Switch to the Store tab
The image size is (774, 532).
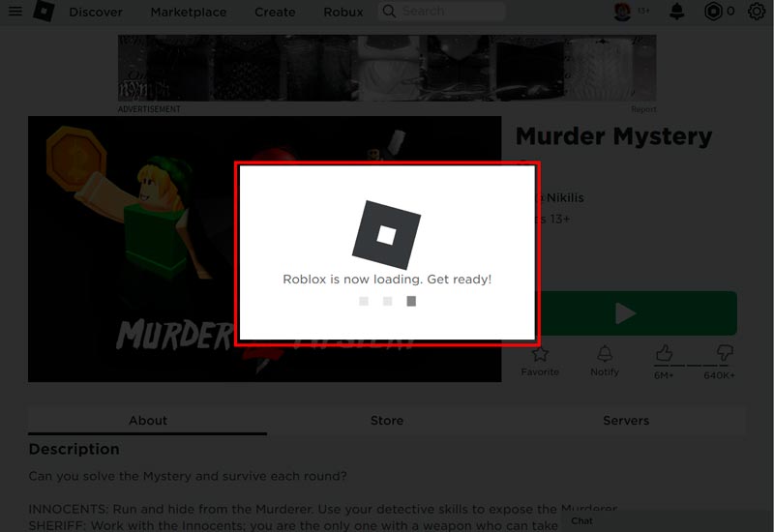[x=387, y=421]
